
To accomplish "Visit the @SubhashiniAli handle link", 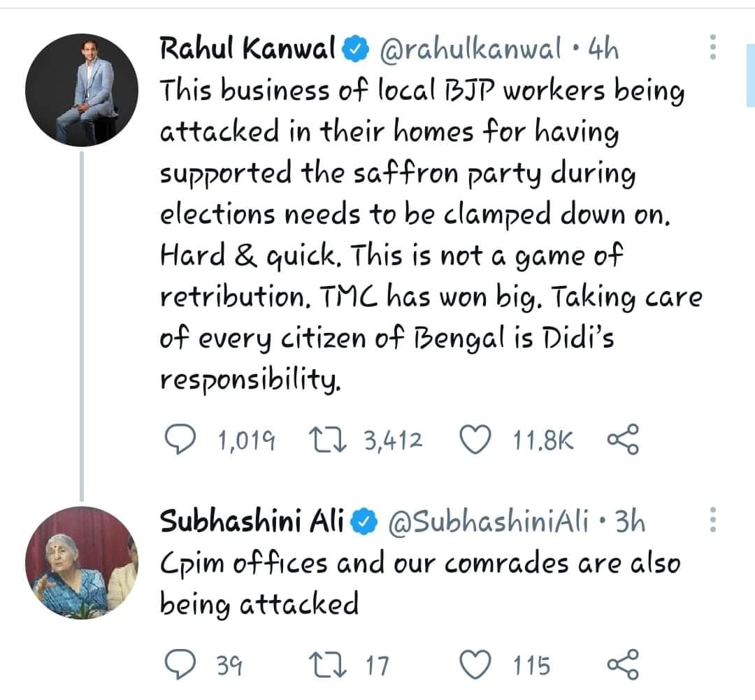I will [488, 521].
